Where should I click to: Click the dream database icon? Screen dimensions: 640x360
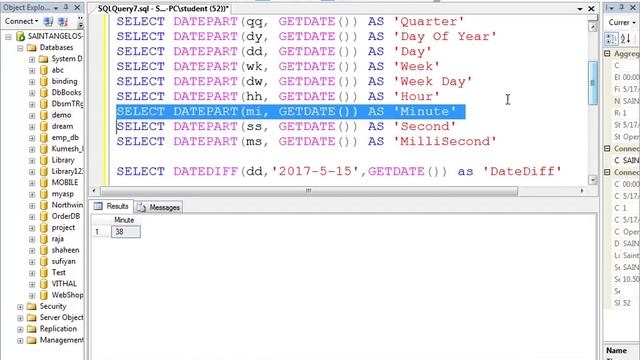coord(44,127)
